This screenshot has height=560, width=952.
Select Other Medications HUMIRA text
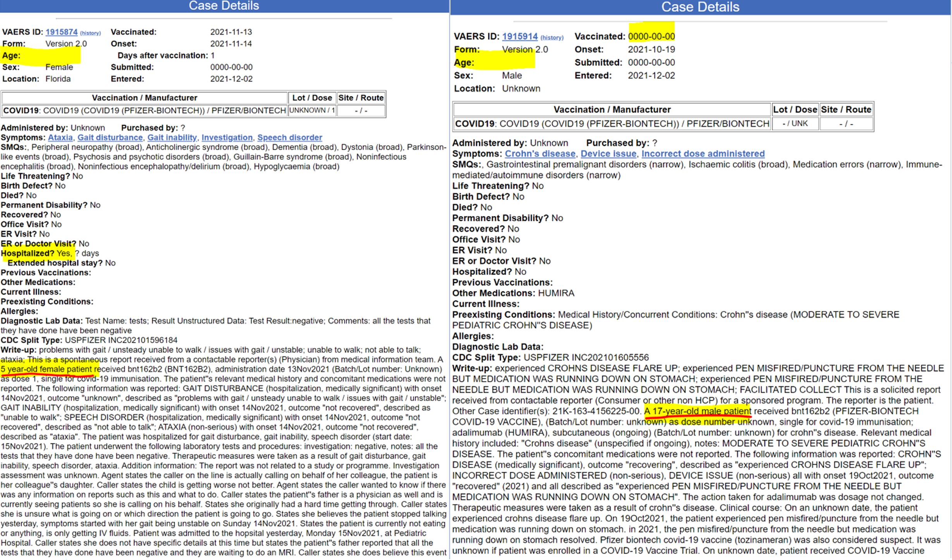[x=513, y=293]
